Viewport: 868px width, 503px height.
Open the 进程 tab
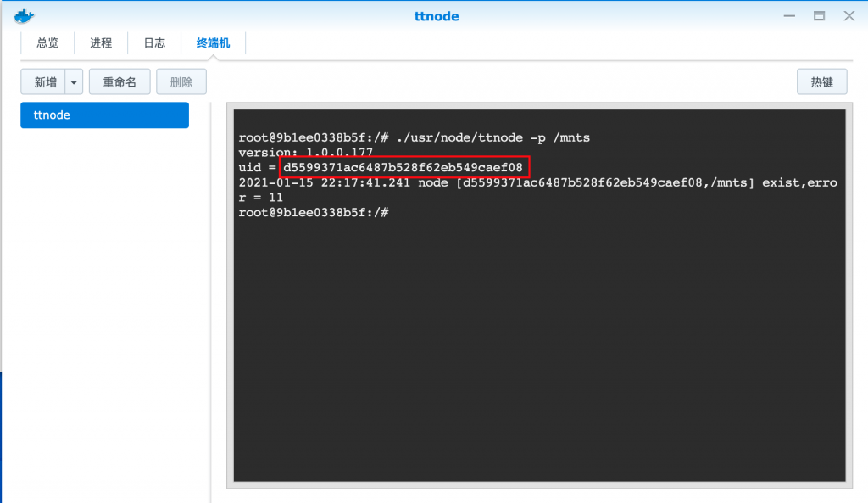(x=101, y=42)
